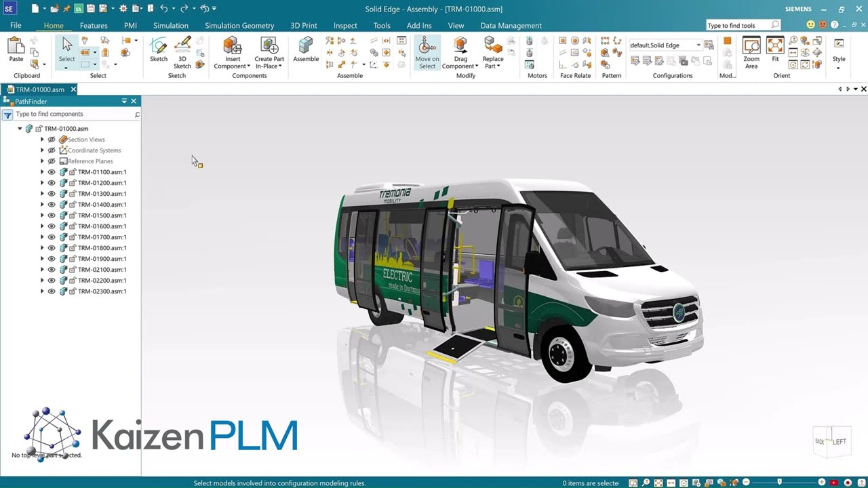Click the Drag Component button
The height and width of the screenshot is (488, 868).
[x=460, y=53]
